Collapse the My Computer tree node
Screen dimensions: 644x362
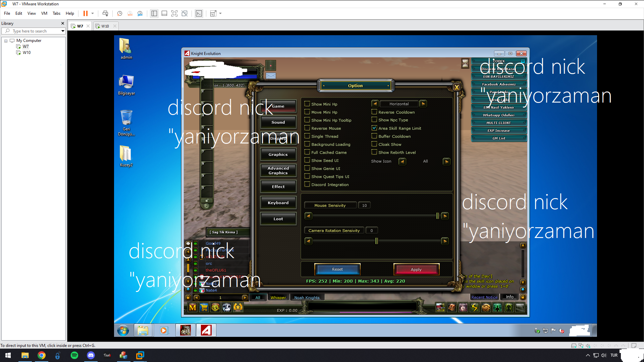6,41
